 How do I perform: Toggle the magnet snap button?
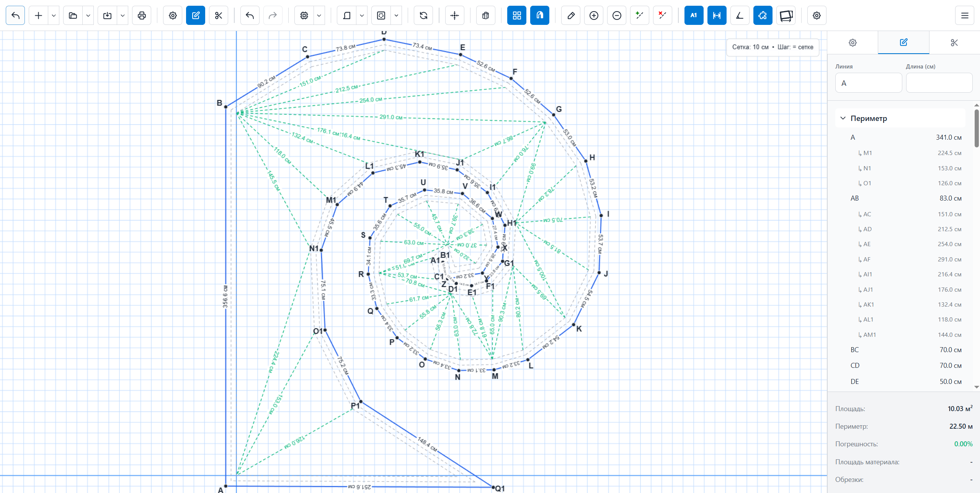[540, 15]
